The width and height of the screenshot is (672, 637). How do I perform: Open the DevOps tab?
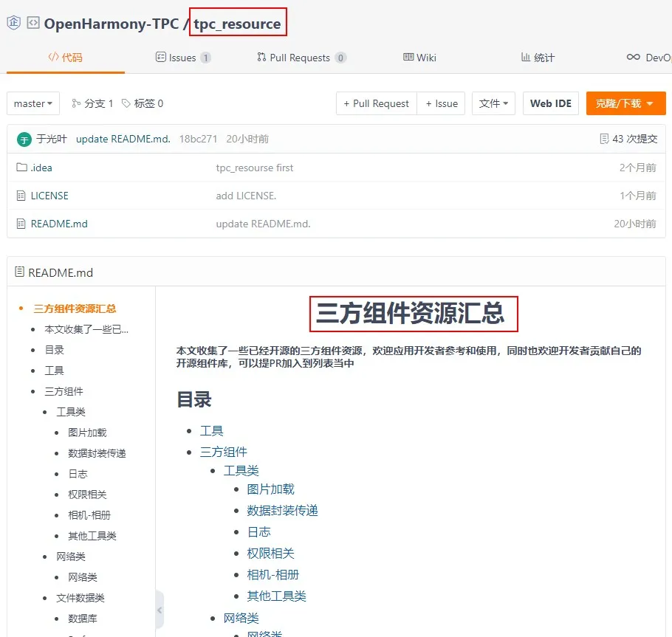(x=649, y=58)
